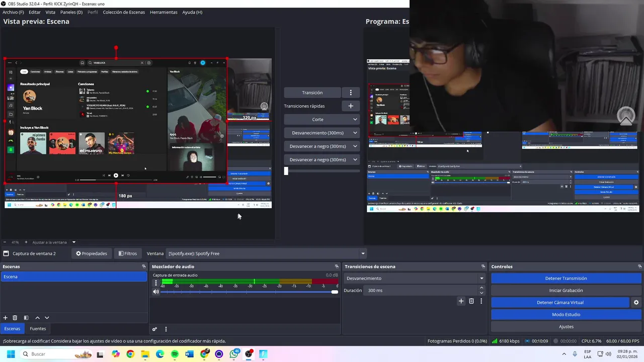Zoom out preview with minus icon
The width and height of the screenshot is (644, 362).
pos(5,242)
